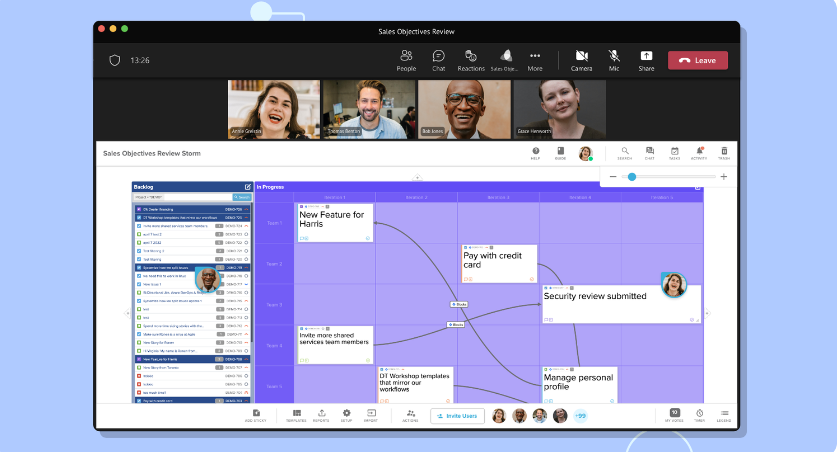Click the In Progress section title

coord(270,187)
